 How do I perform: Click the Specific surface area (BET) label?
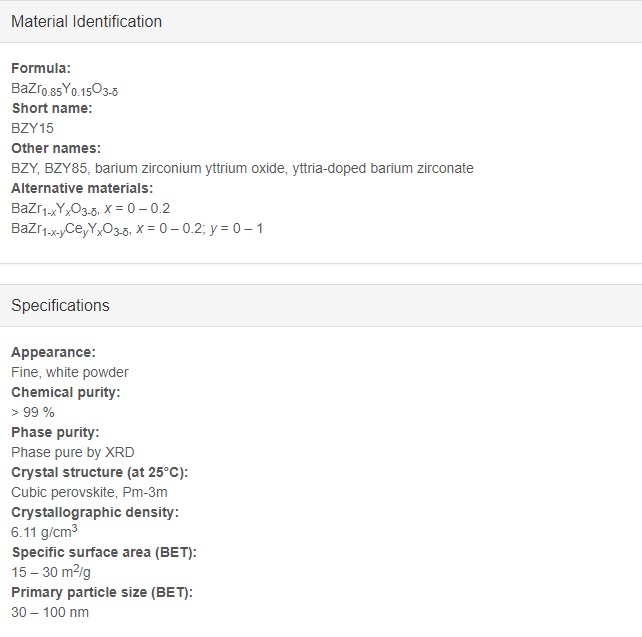tap(104, 553)
